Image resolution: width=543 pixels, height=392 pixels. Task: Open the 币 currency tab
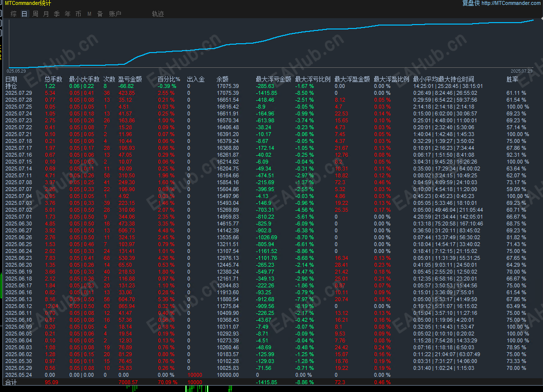pos(78,14)
